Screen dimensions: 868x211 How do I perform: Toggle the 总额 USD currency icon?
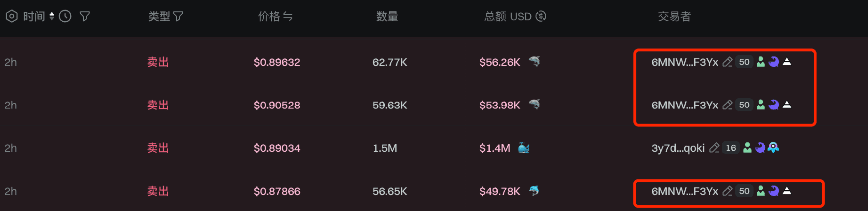pos(541,16)
